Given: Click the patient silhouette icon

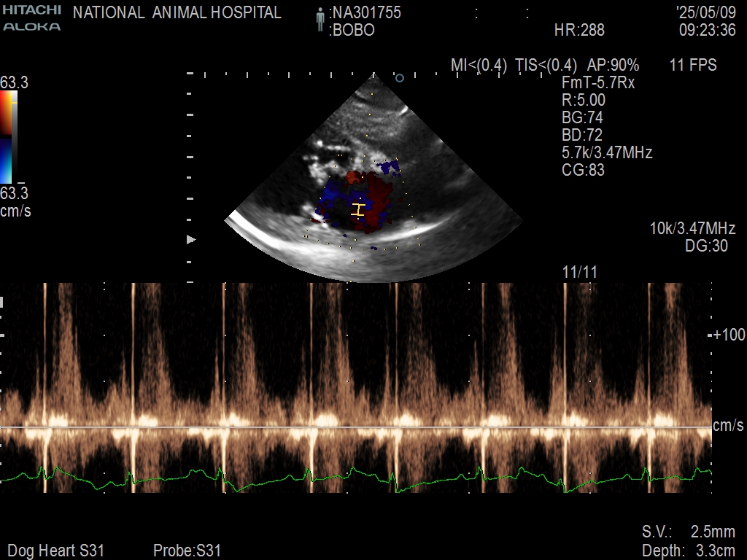Looking at the screenshot, I should click(x=320, y=20).
